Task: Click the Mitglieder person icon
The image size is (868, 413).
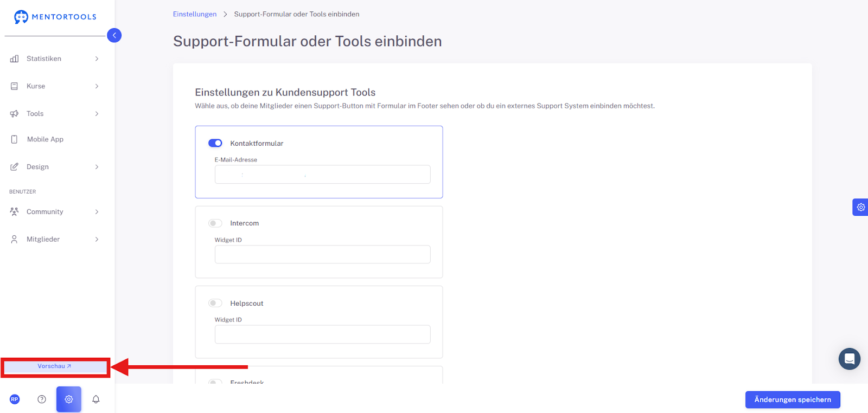Action: (x=15, y=239)
